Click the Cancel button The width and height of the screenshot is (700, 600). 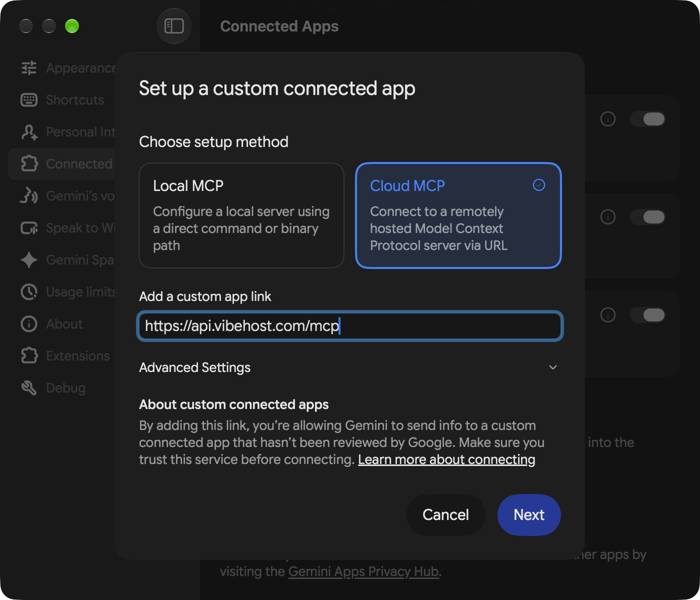point(445,515)
